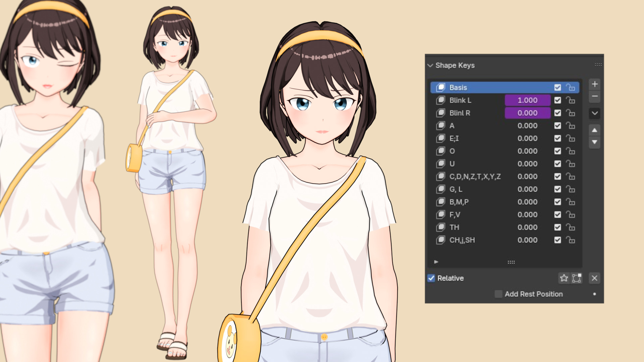The image size is (644, 362).
Task: Clear all shape keys with X button
Action: point(595,278)
